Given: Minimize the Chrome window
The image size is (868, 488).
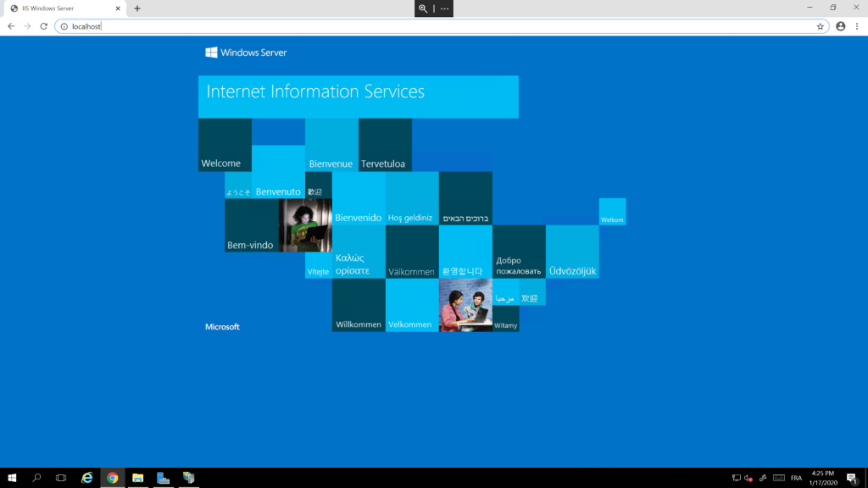Looking at the screenshot, I should (x=810, y=8).
